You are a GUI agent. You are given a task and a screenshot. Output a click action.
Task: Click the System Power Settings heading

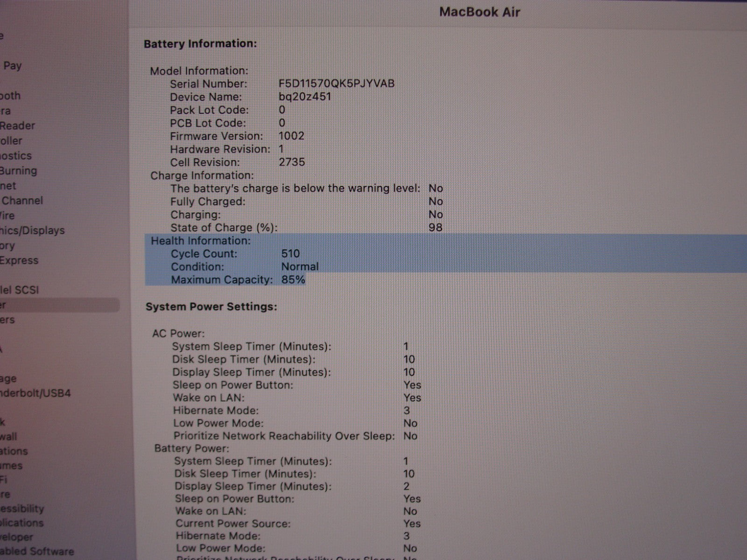pyautogui.click(x=211, y=307)
